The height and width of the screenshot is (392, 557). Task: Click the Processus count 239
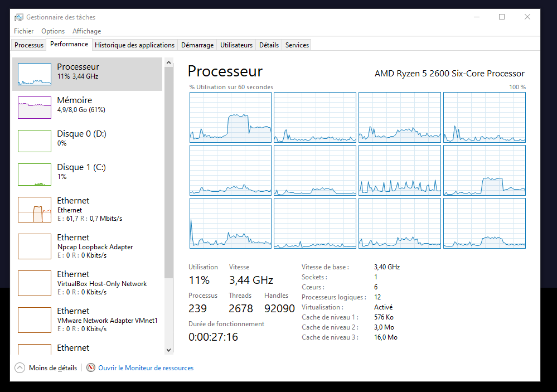(x=197, y=308)
